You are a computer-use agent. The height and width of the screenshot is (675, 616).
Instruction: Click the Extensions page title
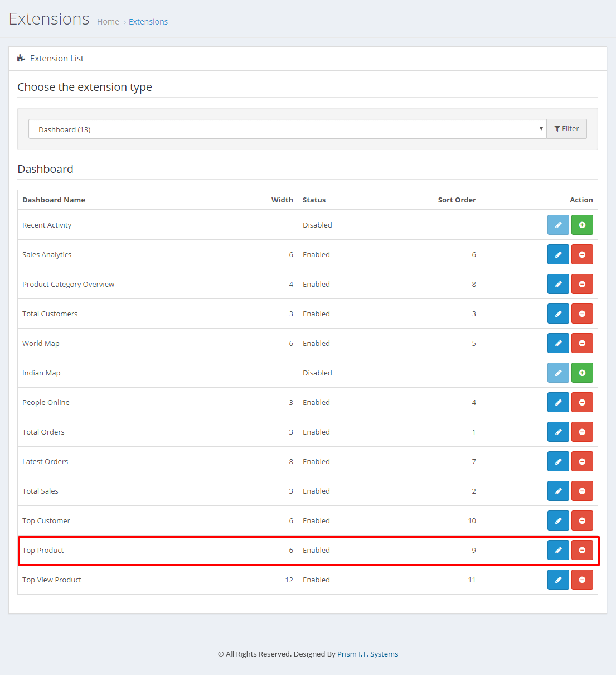point(49,19)
